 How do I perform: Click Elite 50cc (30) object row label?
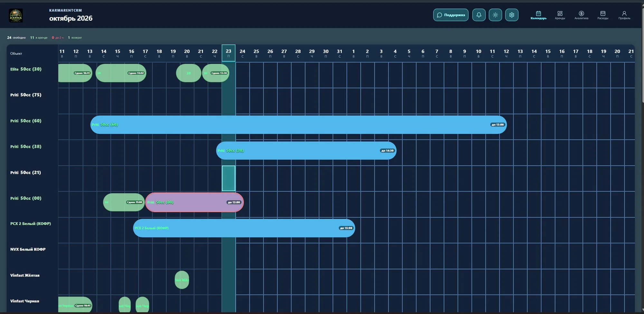click(x=26, y=69)
